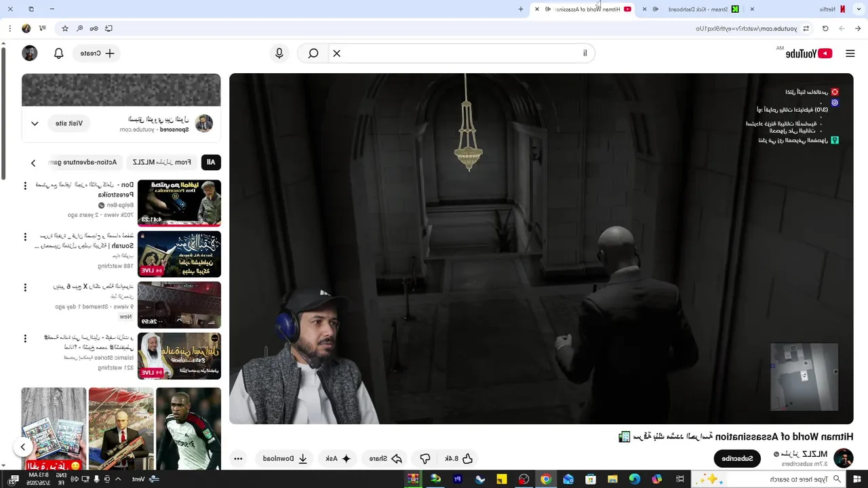Show more filter chips with arrow
Screen dimensions: 868x488
(x=33, y=163)
